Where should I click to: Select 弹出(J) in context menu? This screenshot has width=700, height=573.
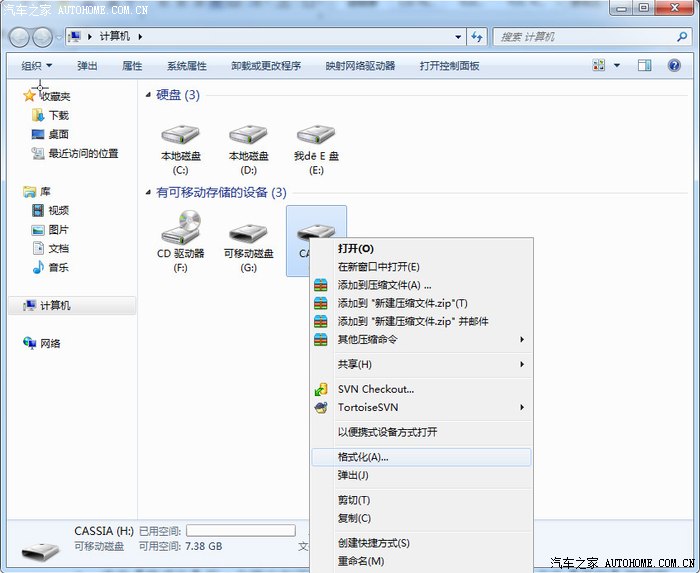353,475
